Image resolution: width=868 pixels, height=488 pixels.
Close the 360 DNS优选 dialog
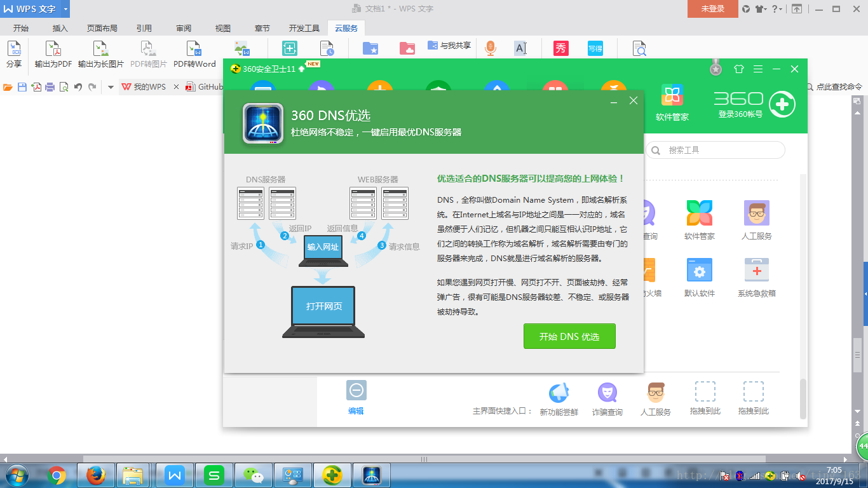[x=633, y=101]
